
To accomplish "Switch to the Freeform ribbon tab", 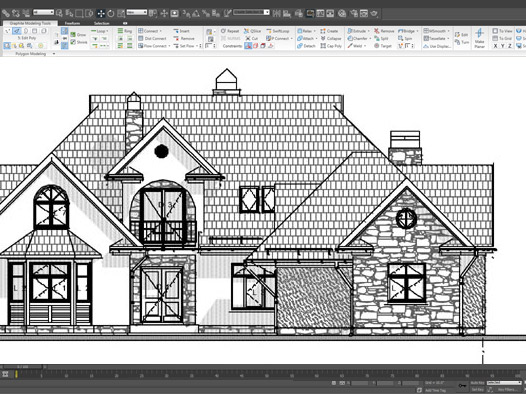I will pyautogui.click(x=72, y=23).
